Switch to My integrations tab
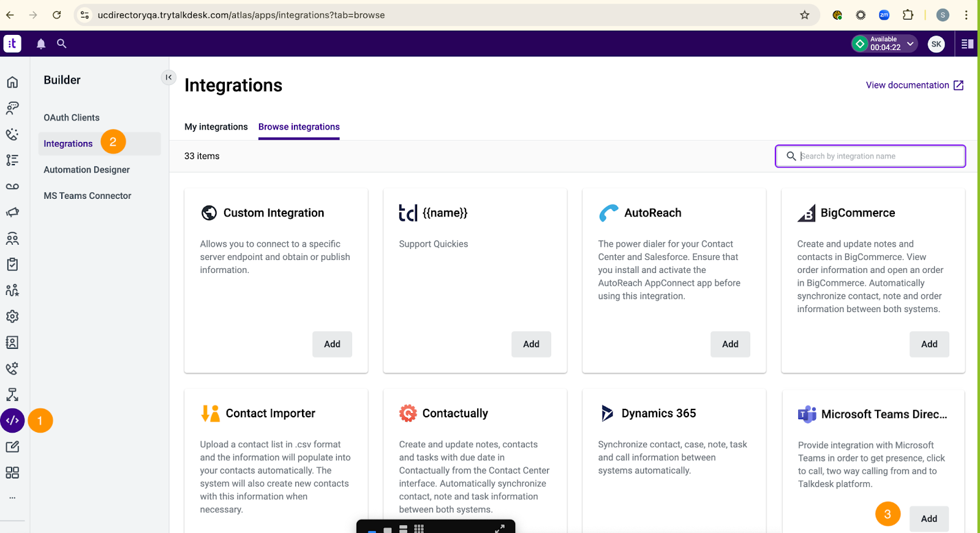Image resolution: width=980 pixels, height=533 pixels. point(216,127)
